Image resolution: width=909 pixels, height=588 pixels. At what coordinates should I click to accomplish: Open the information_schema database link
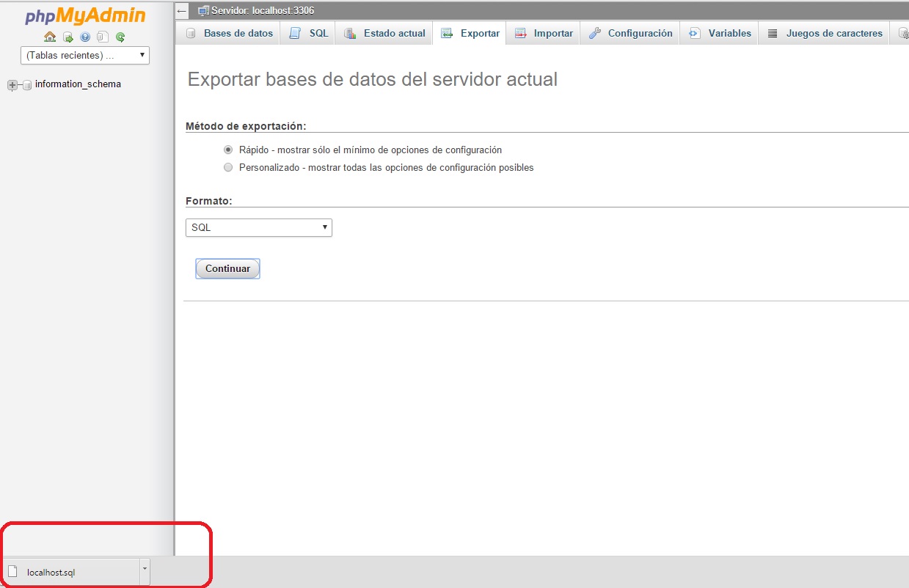click(x=78, y=84)
